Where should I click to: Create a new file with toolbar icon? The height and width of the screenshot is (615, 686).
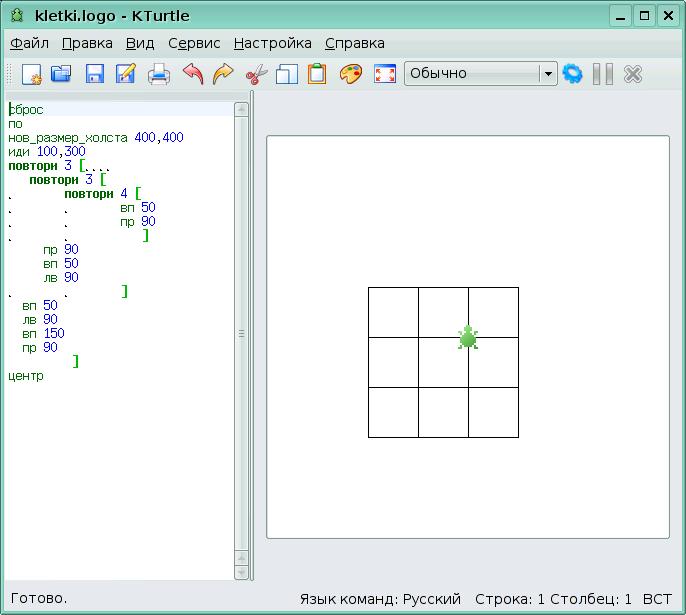[31, 74]
